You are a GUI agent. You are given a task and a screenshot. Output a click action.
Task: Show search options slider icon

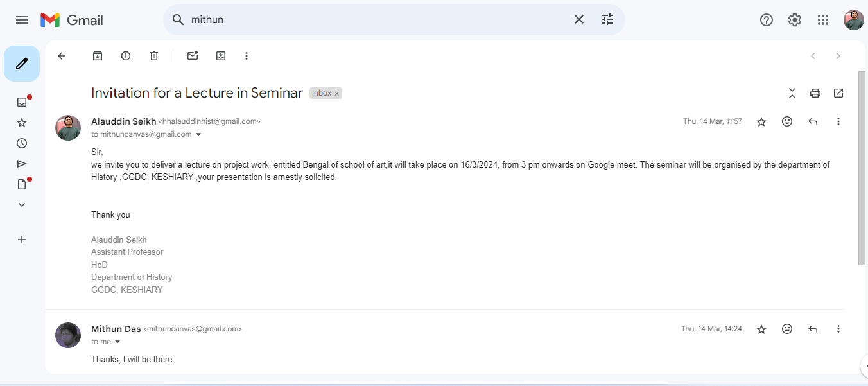coord(607,19)
